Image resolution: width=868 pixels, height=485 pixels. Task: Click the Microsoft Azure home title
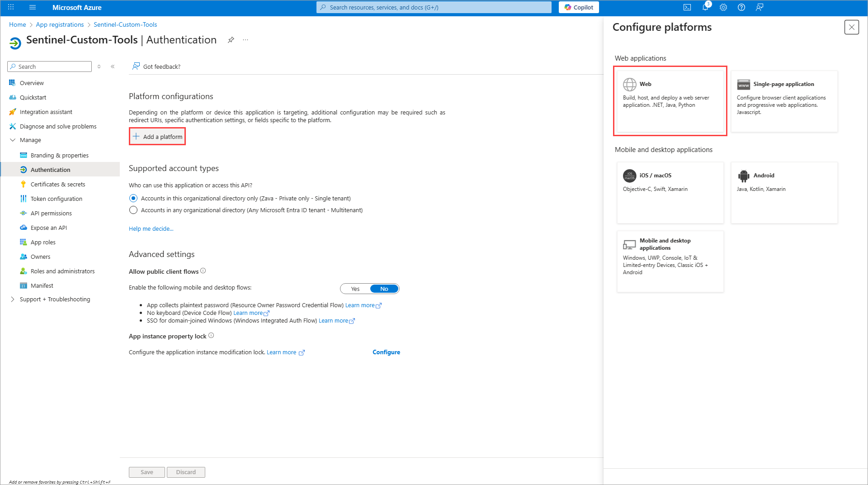click(x=77, y=7)
